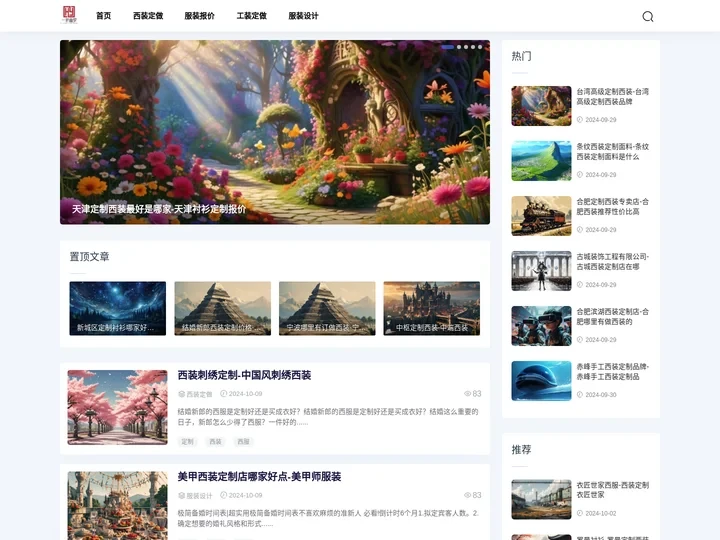Click date 2024-10-09 on 西装刺绣定制 article
The image size is (720, 540).
(x=246, y=394)
